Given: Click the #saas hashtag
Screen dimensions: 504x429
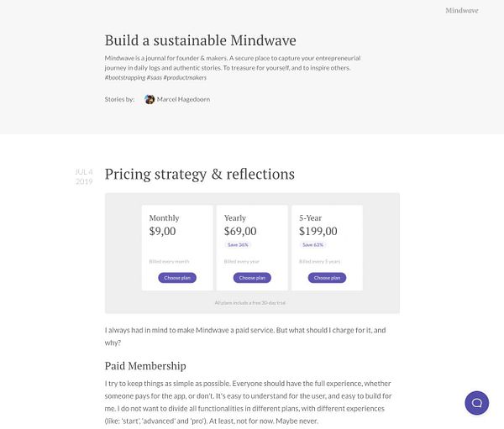Looking at the screenshot, I should (x=155, y=77).
